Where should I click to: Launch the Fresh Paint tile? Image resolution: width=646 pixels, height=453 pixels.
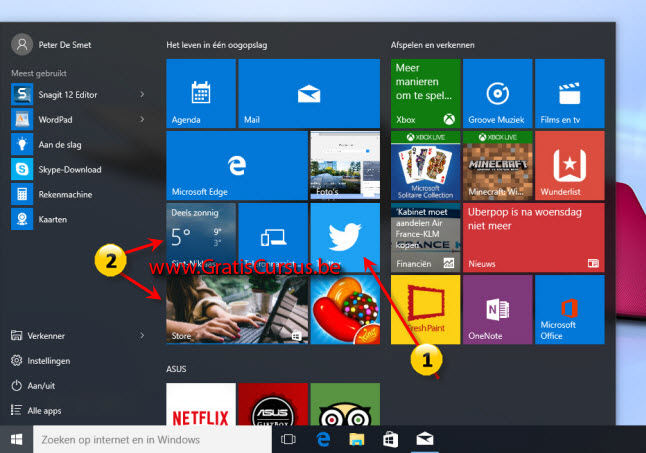[x=426, y=310]
